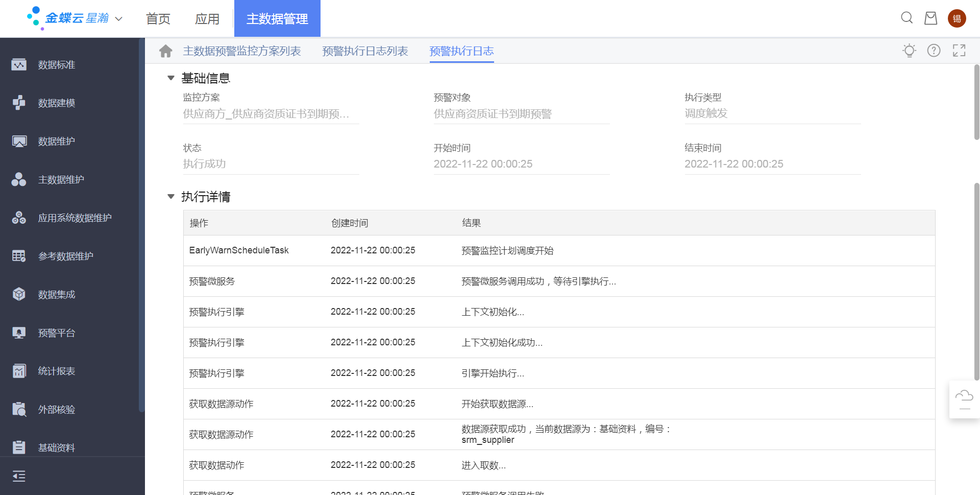
Task: Click the home icon in tab bar
Action: click(165, 51)
